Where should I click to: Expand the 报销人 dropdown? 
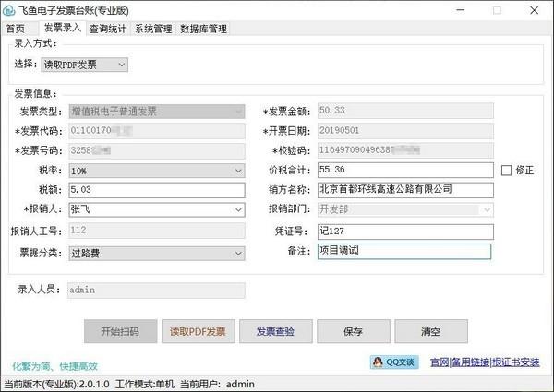coord(157,209)
